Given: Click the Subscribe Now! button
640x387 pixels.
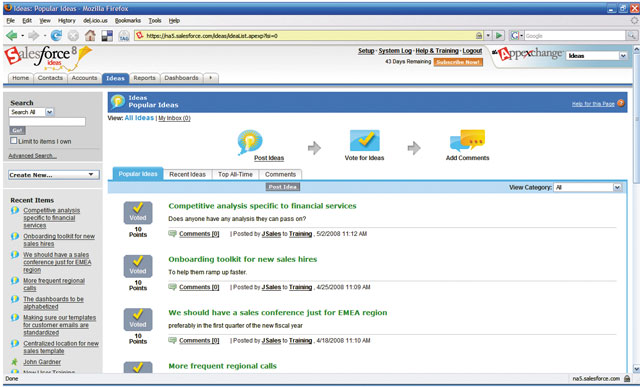Looking at the screenshot, I should (x=458, y=62).
